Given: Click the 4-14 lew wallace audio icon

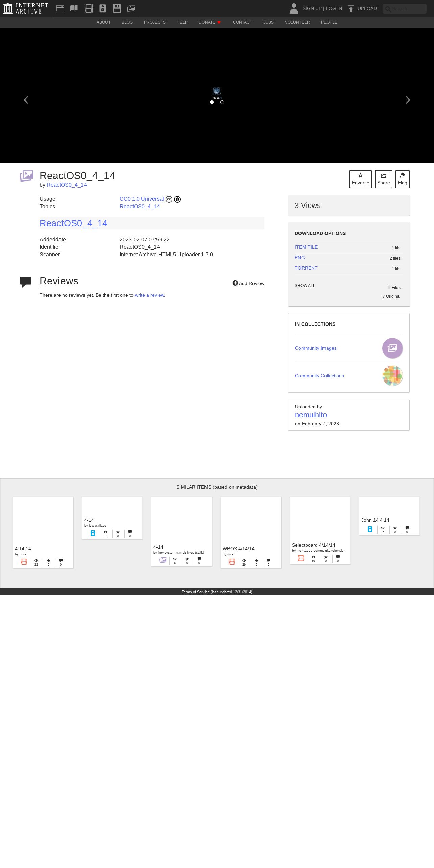Looking at the screenshot, I should (93, 533).
